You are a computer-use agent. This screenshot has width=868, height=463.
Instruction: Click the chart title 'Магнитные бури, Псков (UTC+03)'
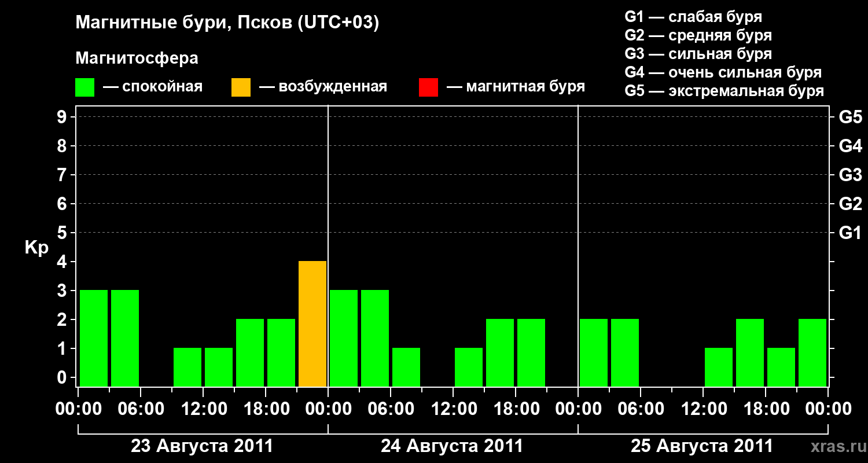[227, 23]
